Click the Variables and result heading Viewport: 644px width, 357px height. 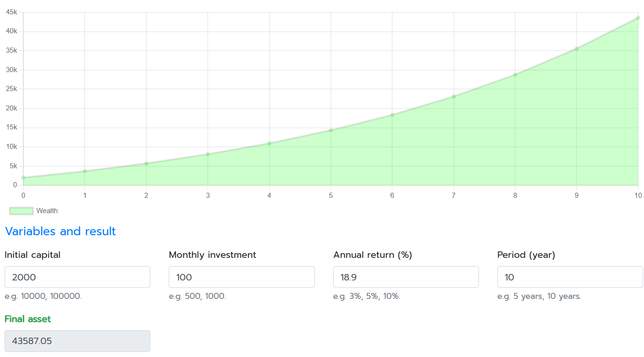[60, 231]
